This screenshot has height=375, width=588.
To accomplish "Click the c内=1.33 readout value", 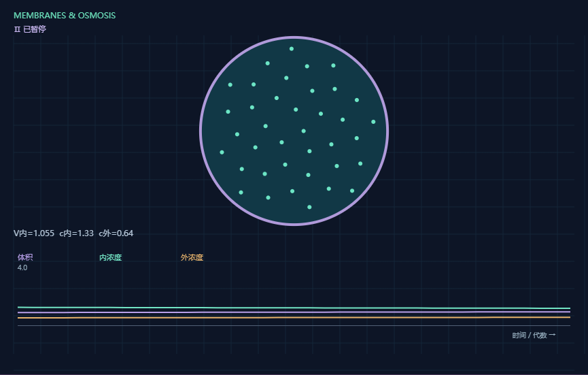I will 77,233.
